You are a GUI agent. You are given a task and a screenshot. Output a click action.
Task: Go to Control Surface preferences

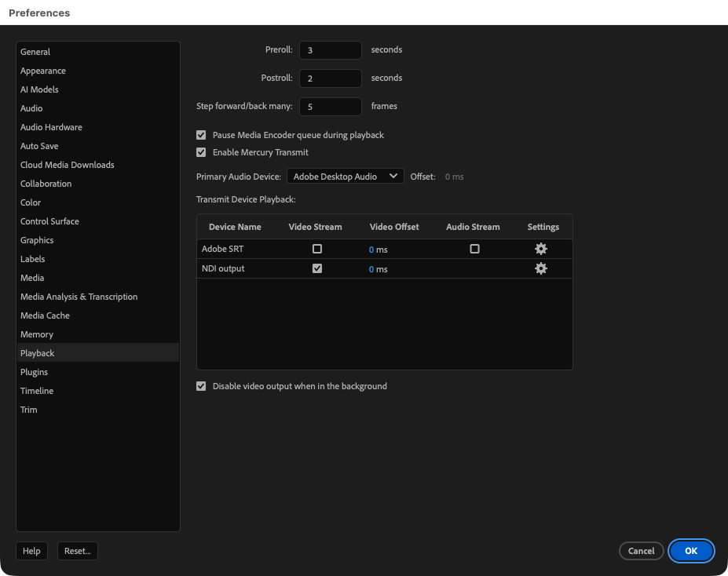pyautogui.click(x=98, y=221)
